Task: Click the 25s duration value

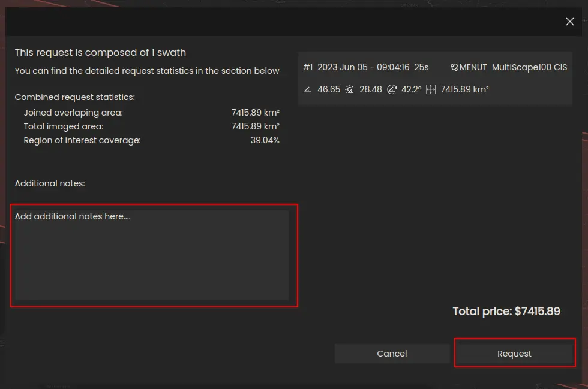Action: (421, 67)
